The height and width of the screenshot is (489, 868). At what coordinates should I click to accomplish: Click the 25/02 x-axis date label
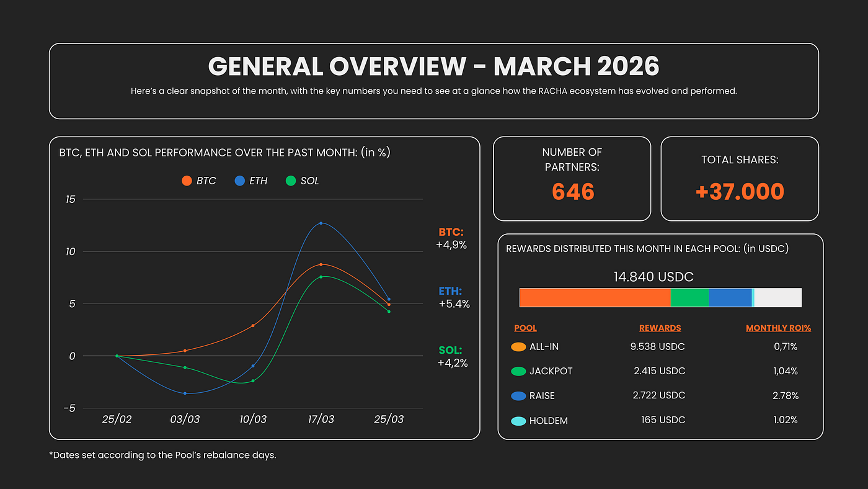(x=117, y=419)
